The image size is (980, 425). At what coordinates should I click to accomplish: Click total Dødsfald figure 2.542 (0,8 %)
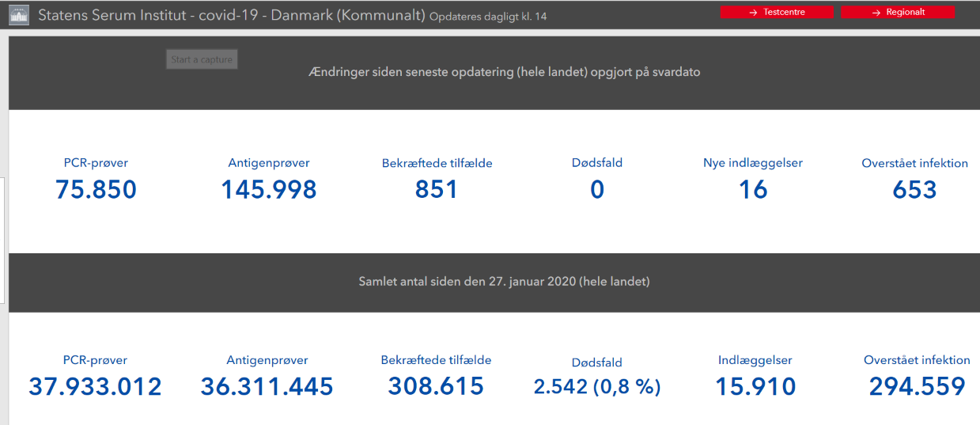[597, 387]
